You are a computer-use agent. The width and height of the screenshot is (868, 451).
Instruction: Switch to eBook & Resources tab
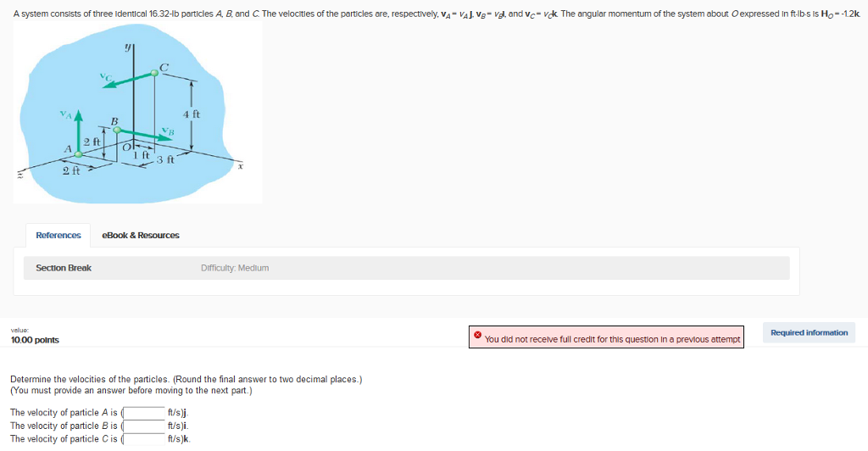[x=141, y=235]
